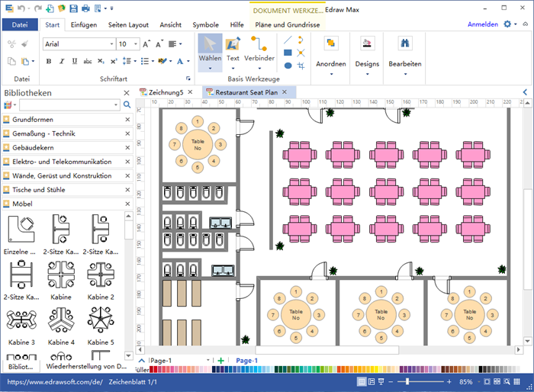
Task: Switch to the Zeichnung5 document tab
Action: point(165,92)
